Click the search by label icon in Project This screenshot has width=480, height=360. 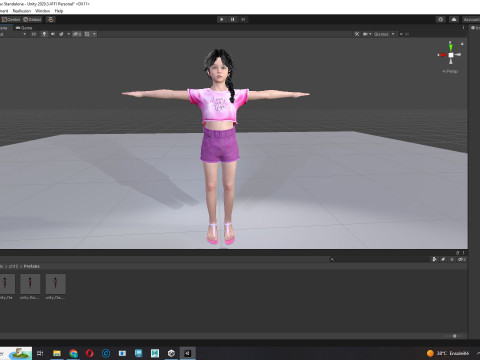pos(443,259)
